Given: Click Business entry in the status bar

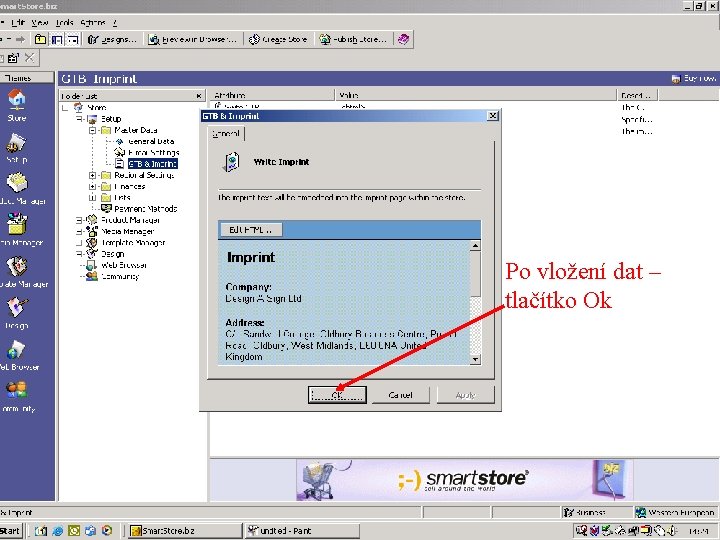Looking at the screenshot, I should pos(597,512).
